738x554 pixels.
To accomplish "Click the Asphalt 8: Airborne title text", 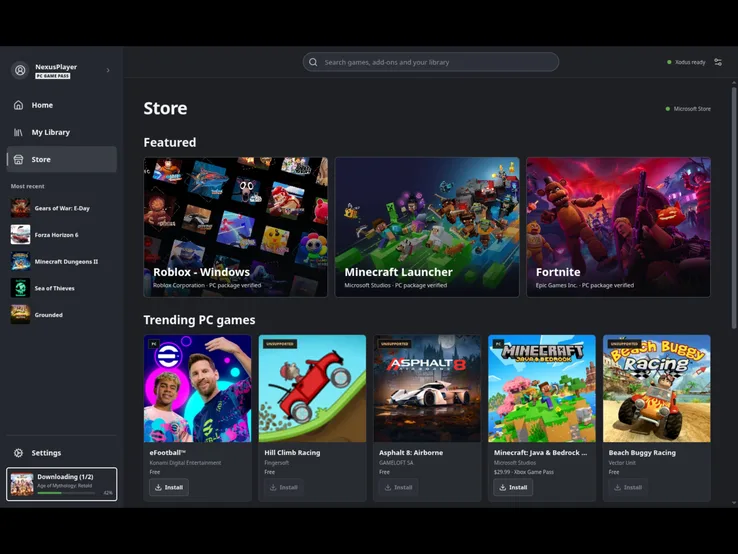I will point(411,452).
